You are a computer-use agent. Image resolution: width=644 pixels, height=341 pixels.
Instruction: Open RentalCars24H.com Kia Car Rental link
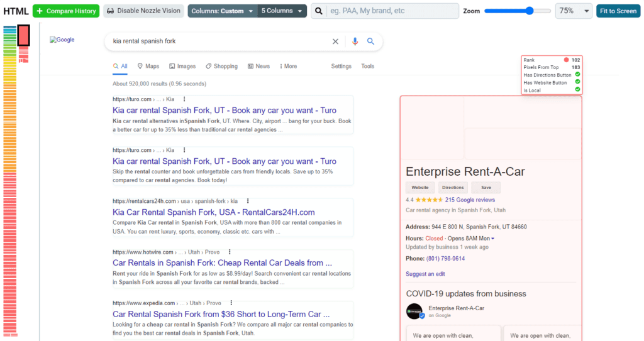click(x=214, y=212)
